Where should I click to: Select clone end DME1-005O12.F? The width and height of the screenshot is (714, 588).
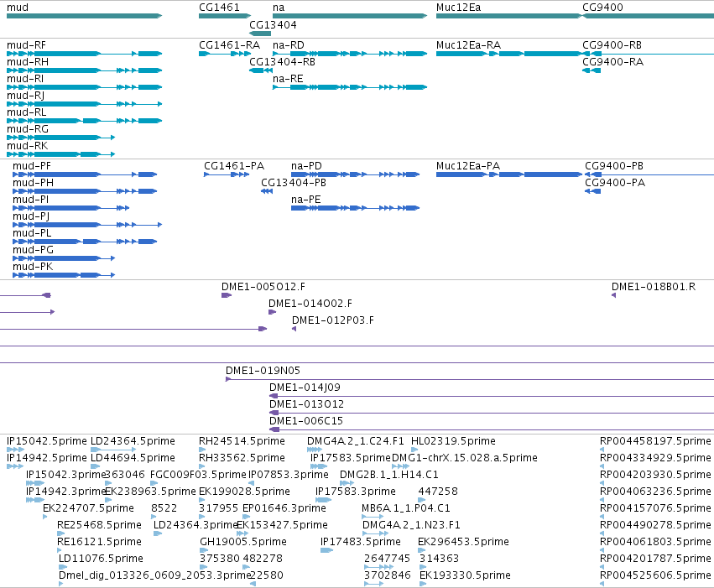coord(227,295)
